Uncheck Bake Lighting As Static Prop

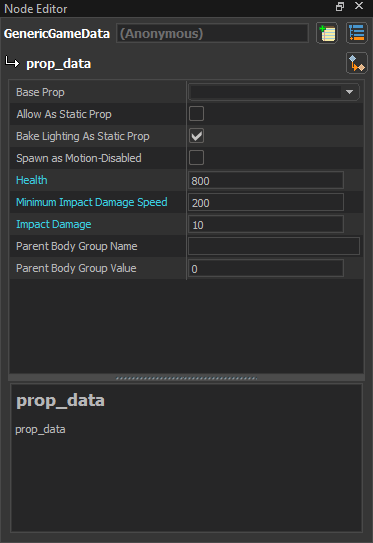coord(196,136)
